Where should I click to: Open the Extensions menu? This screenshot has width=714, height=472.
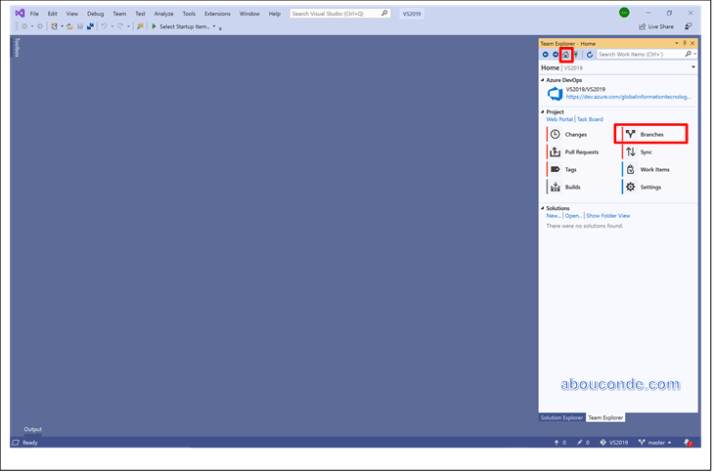217,14
